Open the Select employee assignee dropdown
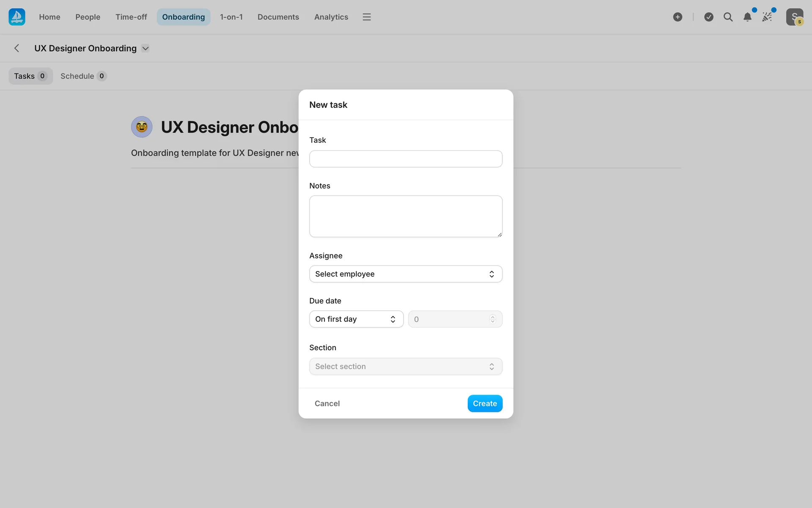Image resolution: width=812 pixels, height=508 pixels. 406,274
